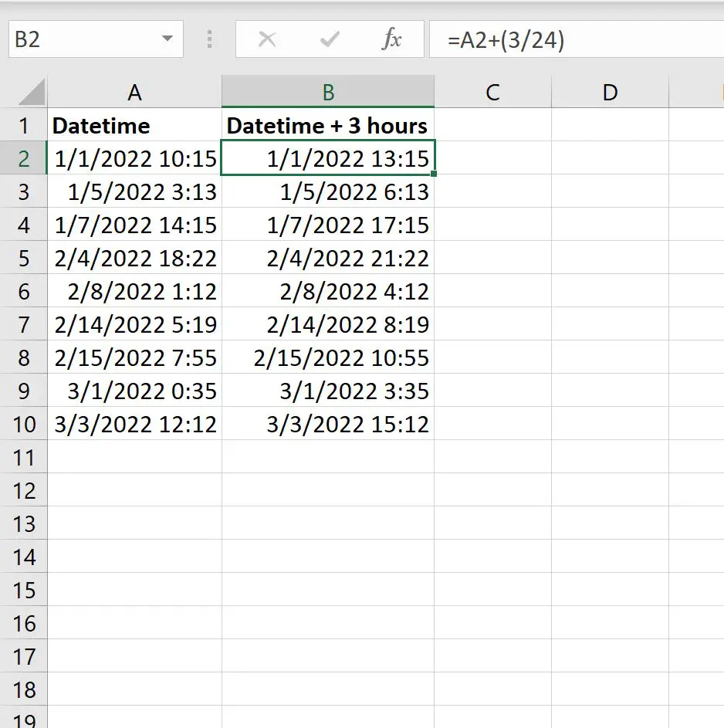Select column A header
The height and width of the screenshot is (728, 724).
pos(134,92)
